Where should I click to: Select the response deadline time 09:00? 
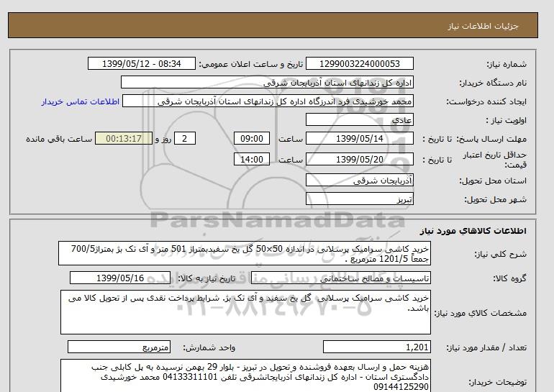[x=252, y=139]
